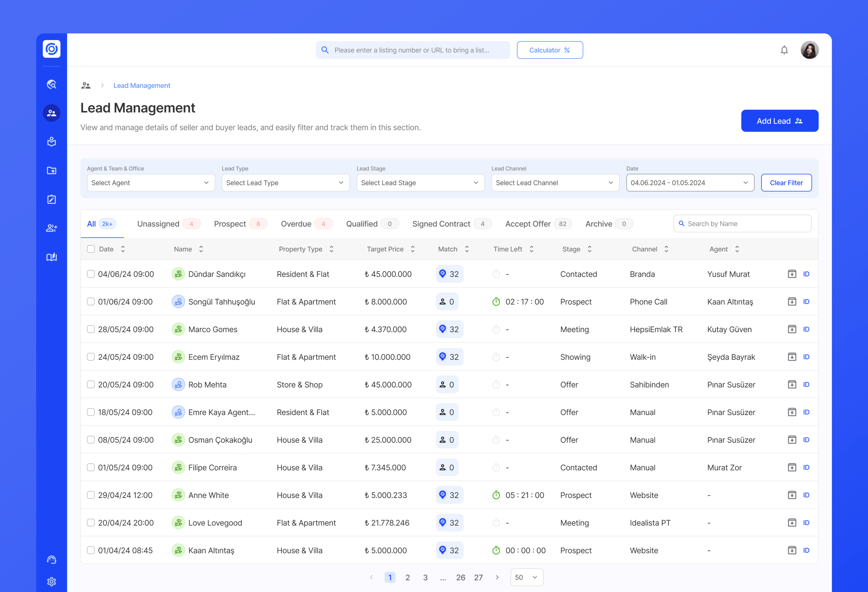Toggle the select-all checkbox in table header
Image resolution: width=868 pixels, height=592 pixels.
pos(91,249)
